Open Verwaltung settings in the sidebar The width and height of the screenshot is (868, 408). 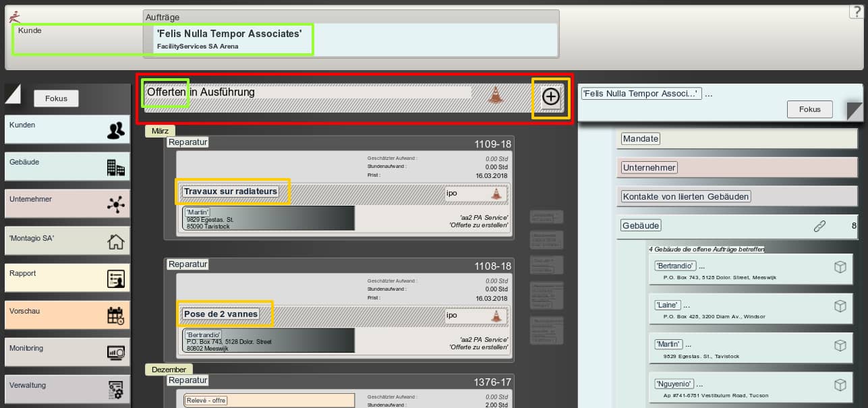(67, 389)
